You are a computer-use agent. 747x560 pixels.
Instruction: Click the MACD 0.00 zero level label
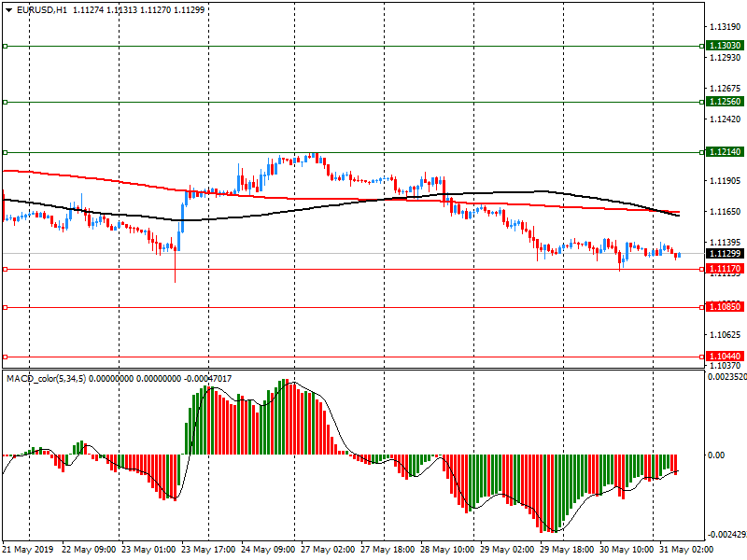pyautogui.click(x=717, y=455)
